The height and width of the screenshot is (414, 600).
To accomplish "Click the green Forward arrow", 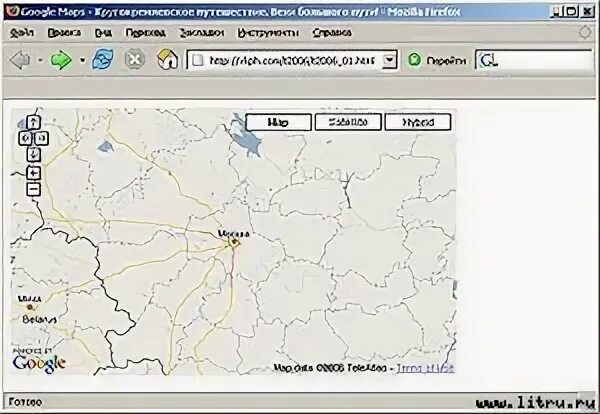I will (61, 60).
